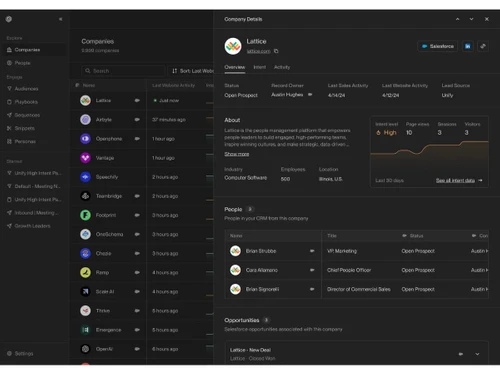This screenshot has width=500, height=375.
Task: Open starred Default - Meeting item
Action: click(x=33, y=186)
